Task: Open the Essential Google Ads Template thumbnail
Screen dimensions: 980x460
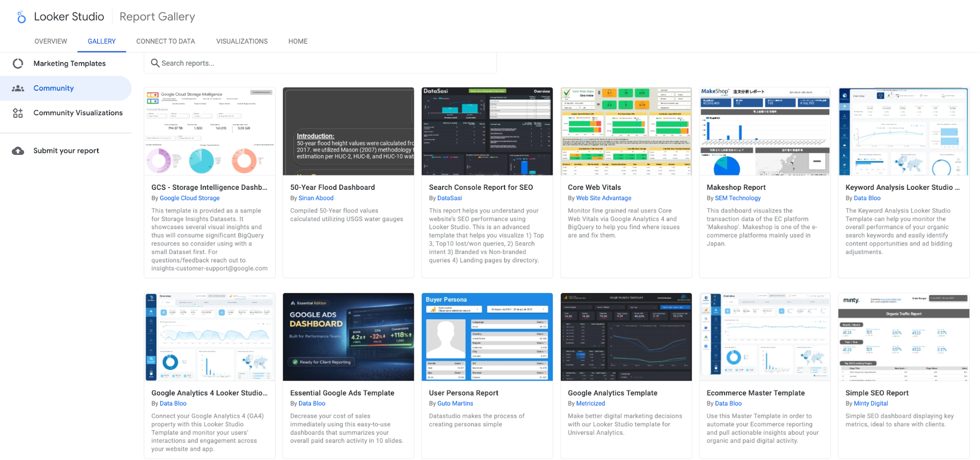Action: 349,337
